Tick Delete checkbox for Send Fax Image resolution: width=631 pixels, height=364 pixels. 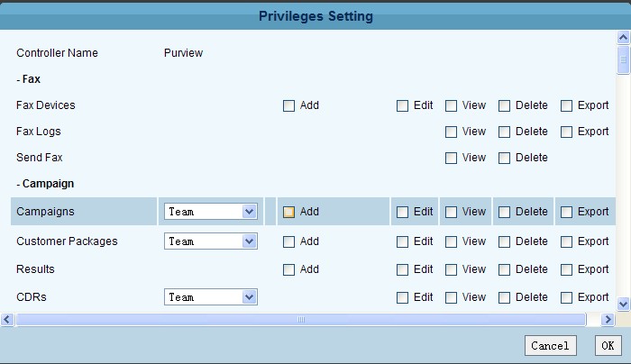pyautogui.click(x=505, y=158)
